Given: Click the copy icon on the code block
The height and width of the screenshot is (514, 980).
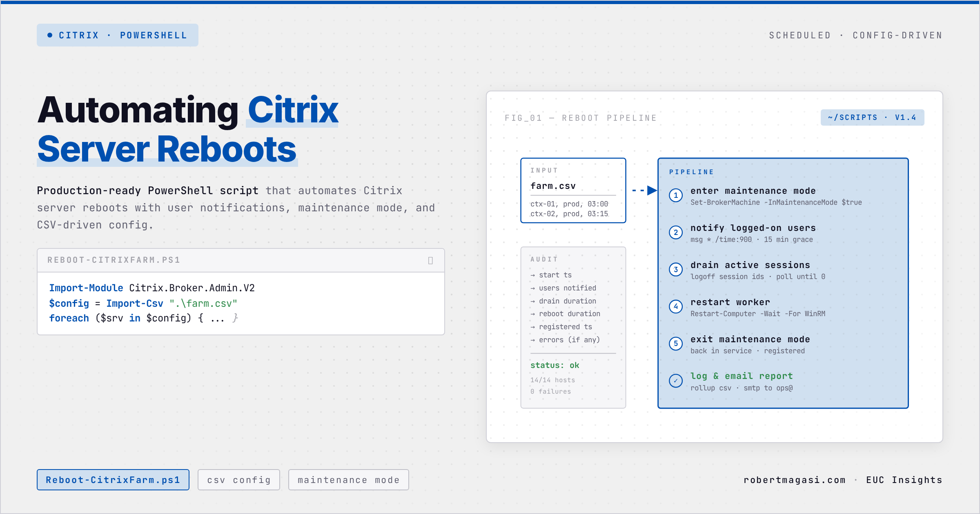Looking at the screenshot, I should click(431, 260).
